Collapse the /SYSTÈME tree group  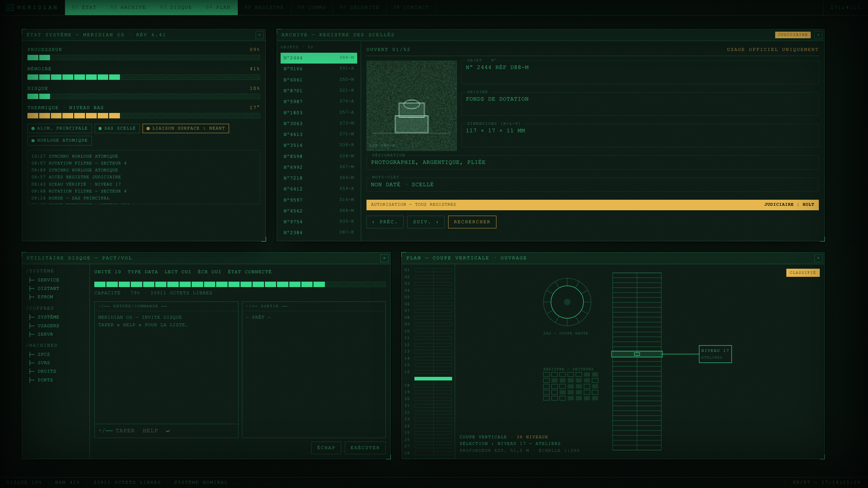(40, 271)
